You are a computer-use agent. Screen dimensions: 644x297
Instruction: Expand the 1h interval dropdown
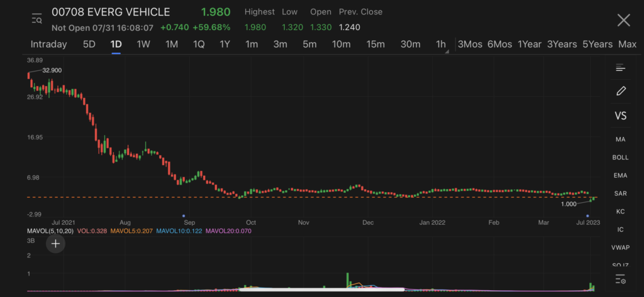click(442, 45)
